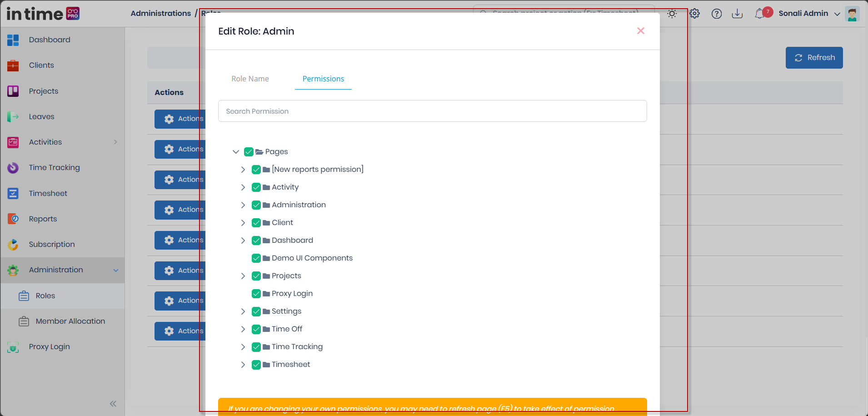Close the Edit Role dialog
The image size is (868, 416).
point(641,31)
